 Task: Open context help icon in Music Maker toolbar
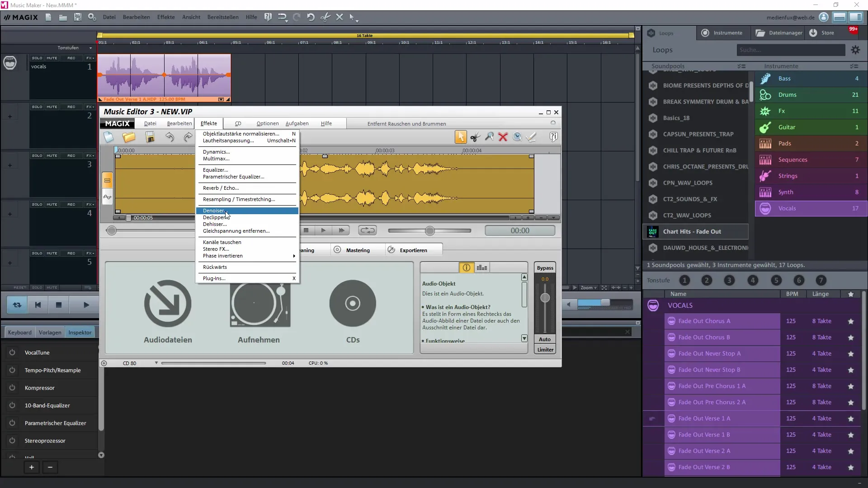pyautogui.click(x=268, y=17)
